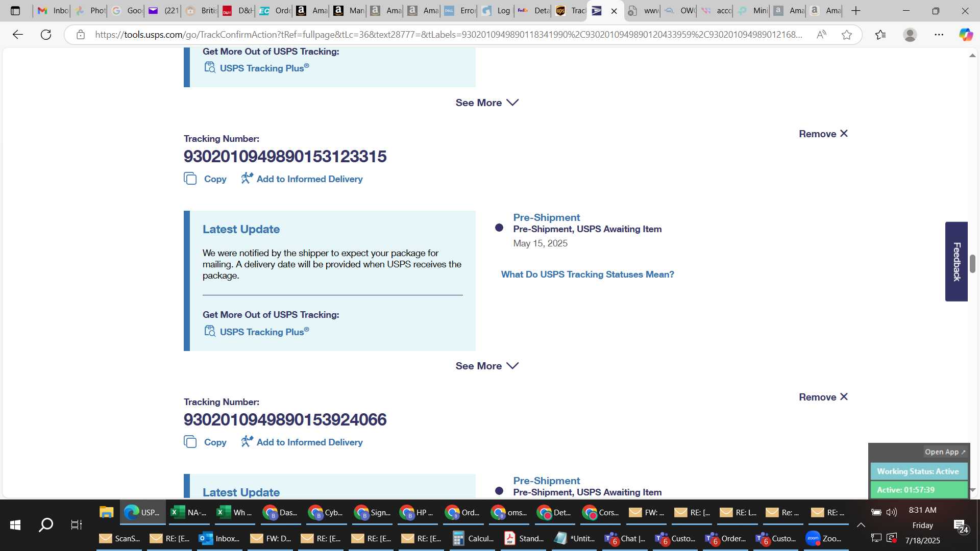Open volume control in system tray
The height and width of the screenshot is (551, 980).
coord(892,512)
